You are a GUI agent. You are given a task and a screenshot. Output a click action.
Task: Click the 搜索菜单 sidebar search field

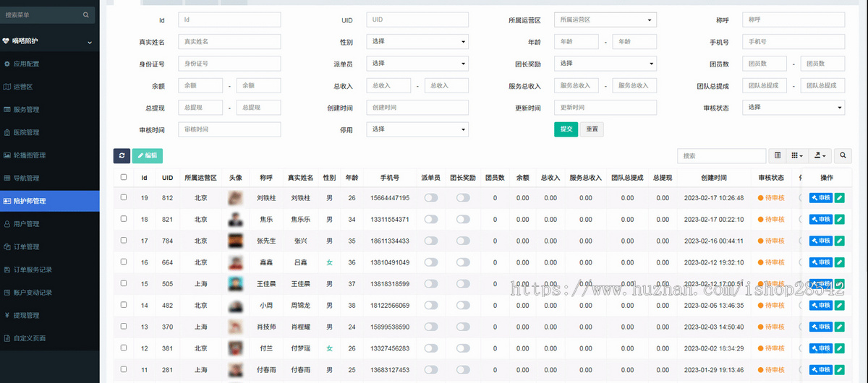click(42, 14)
